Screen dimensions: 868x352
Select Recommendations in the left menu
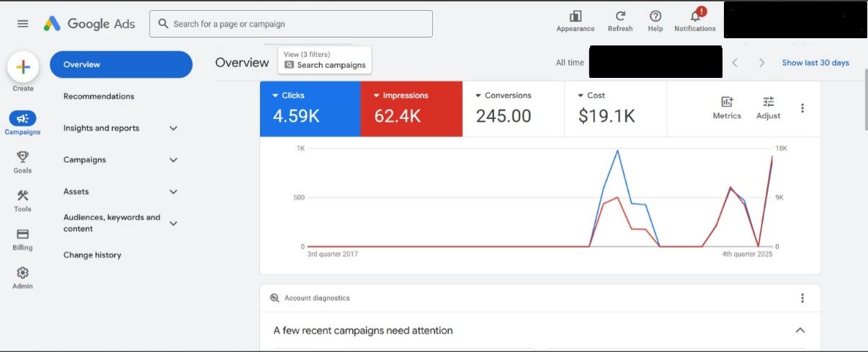[99, 97]
